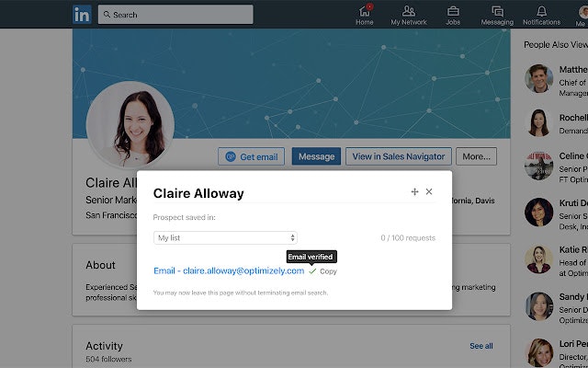
Task: Click the Message button
Action: tap(316, 156)
